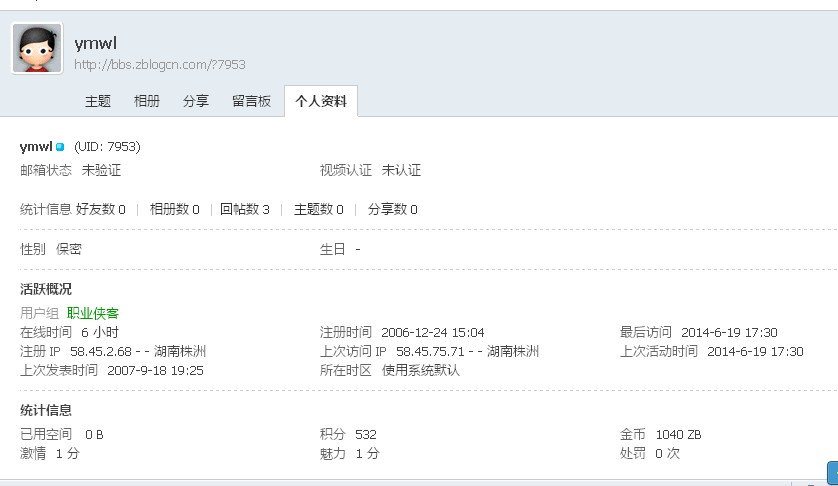Open the 相册数 0 link
838x486 pixels.
175,209
